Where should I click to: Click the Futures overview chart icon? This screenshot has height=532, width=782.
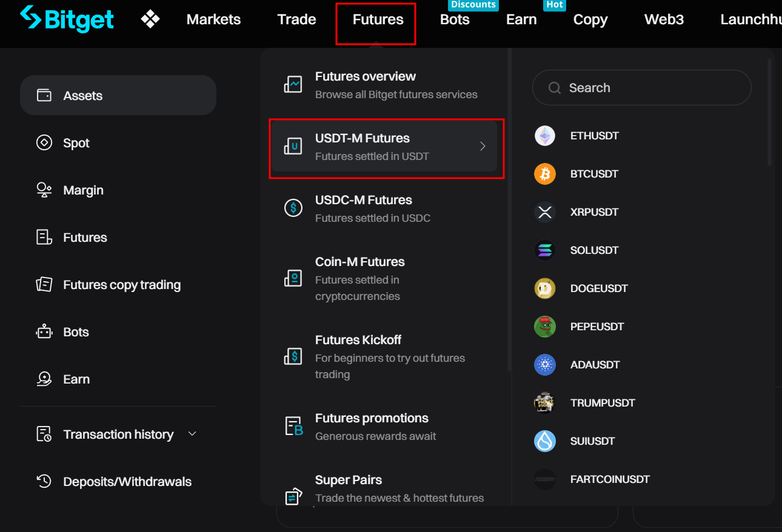coord(293,84)
